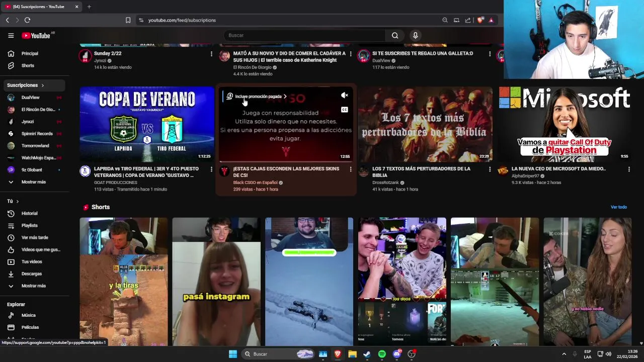Viewport: 644px width, 362px height.
Task: Open options for LAPRIDA vs TIRO FEDERAL video
Action: 211,169
